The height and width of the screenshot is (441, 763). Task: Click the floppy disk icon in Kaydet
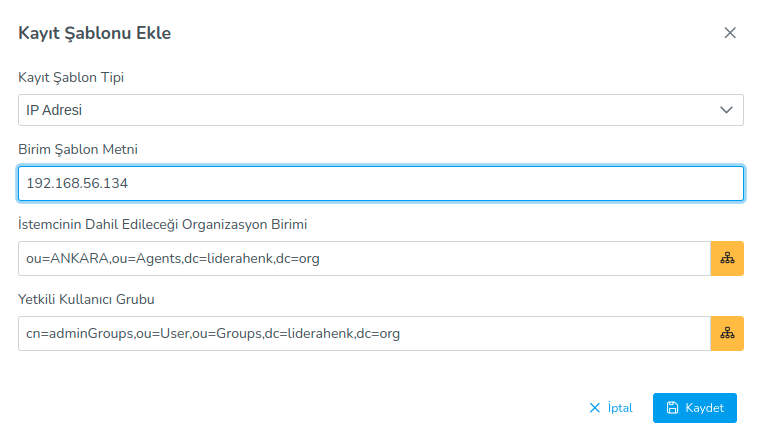pyautogui.click(x=673, y=408)
